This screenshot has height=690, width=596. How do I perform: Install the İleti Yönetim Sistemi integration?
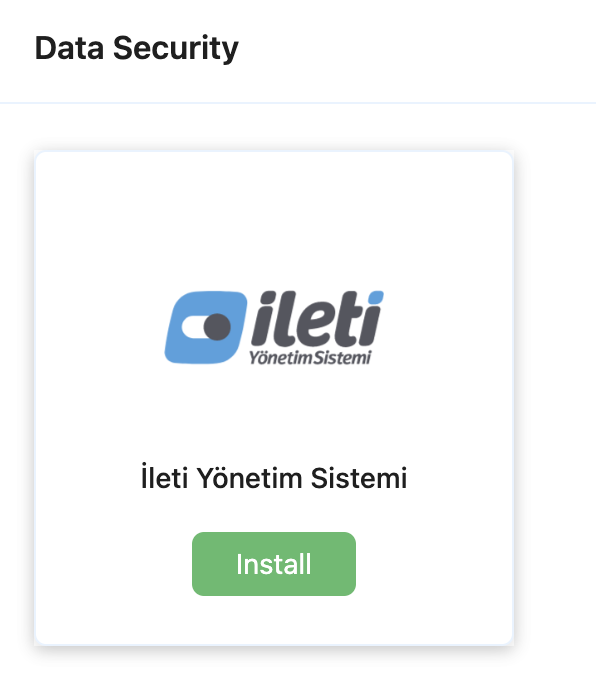(274, 564)
